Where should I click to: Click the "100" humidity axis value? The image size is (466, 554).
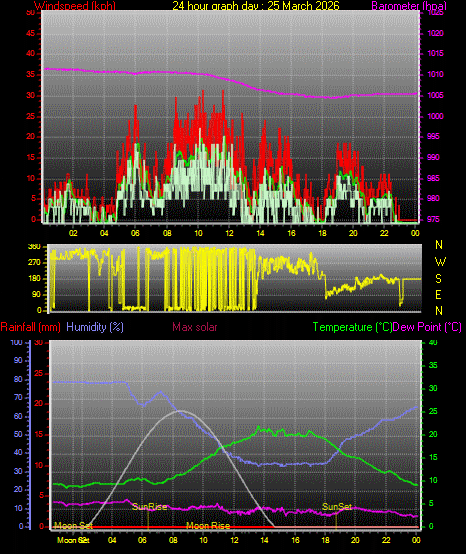pyautogui.click(x=16, y=342)
